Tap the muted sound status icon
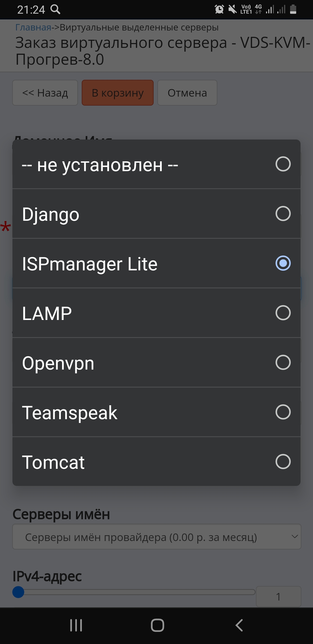The height and width of the screenshot is (644, 313). (x=232, y=9)
